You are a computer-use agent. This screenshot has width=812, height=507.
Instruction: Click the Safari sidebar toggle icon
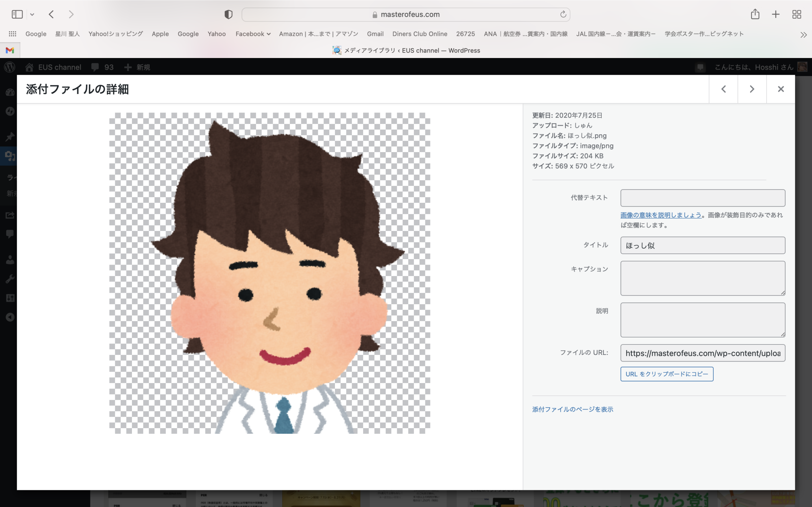(17, 15)
